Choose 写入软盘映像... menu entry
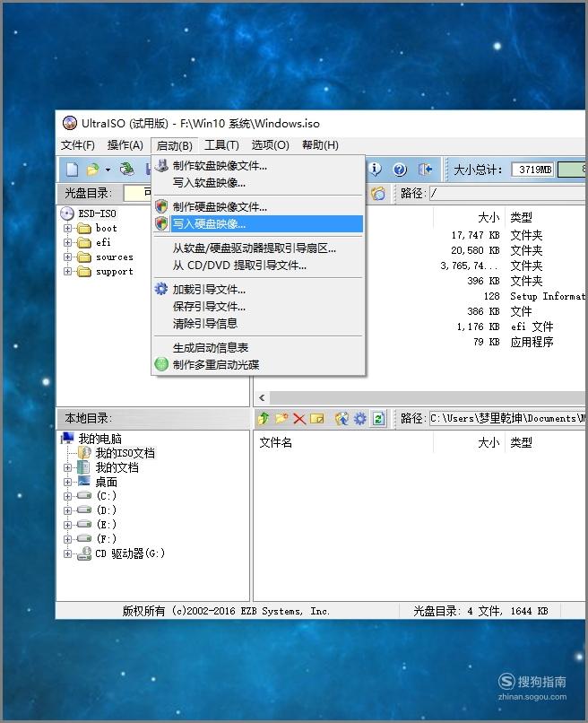Image resolution: width=588 pixels, height=723 pixels. point(258,183)
